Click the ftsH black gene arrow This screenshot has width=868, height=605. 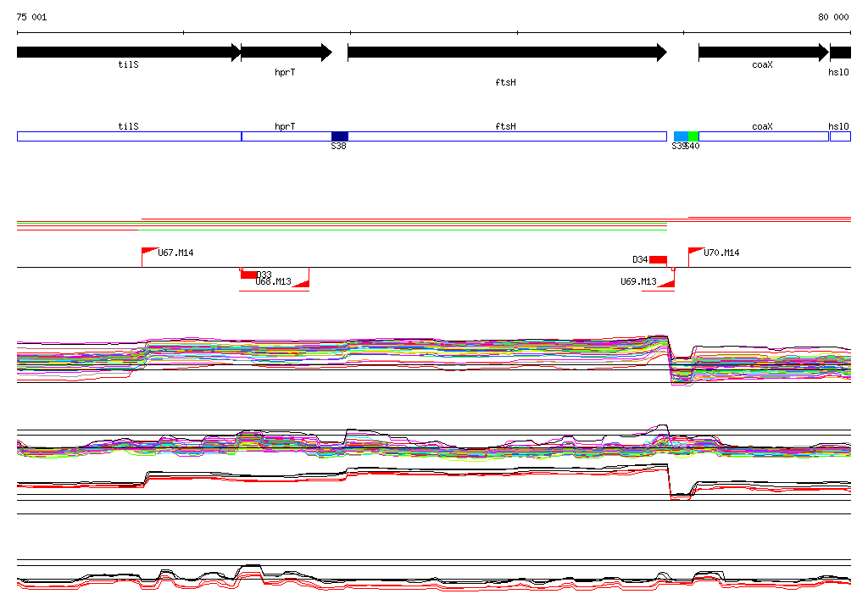(x=507, y=53)
